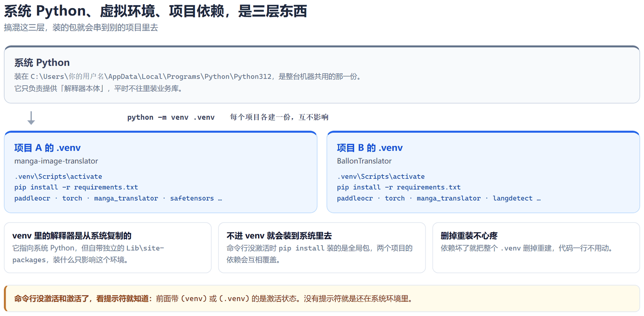Click the project name manga-image-translator
Image resolution: width=644 pixels, height=316 pixels.
tap(56, 161)
